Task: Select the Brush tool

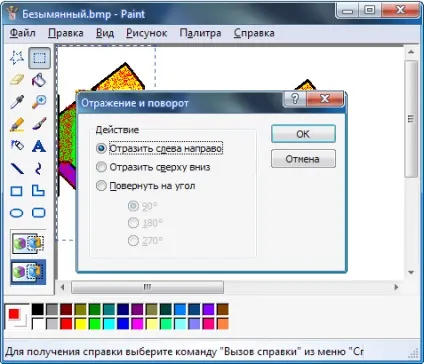Action: [39, 124]
